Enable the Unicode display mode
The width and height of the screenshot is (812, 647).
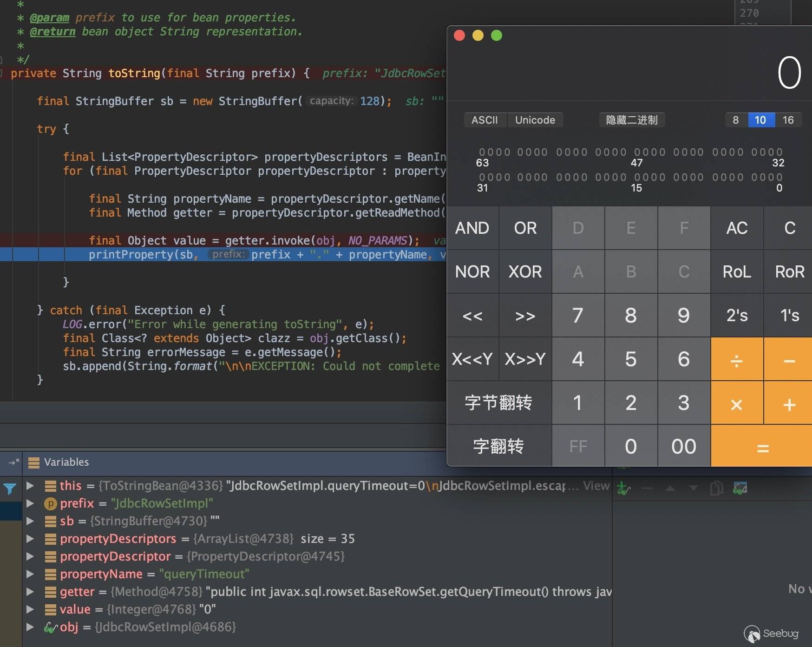[x=535, y=120]
